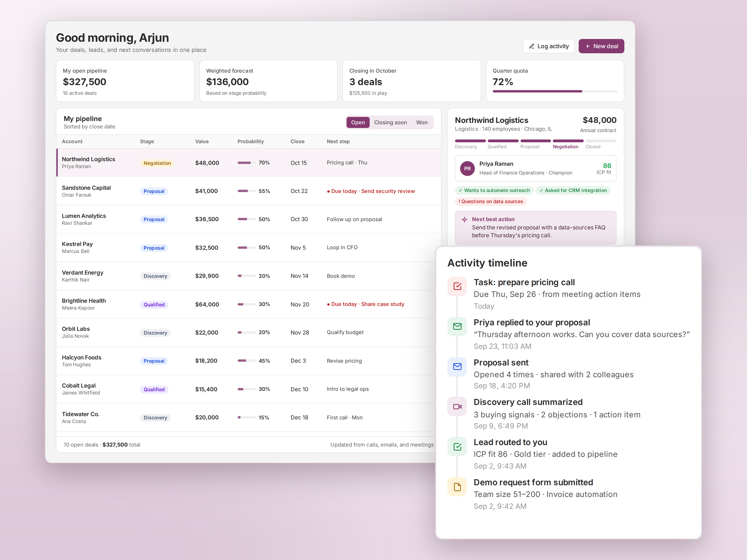
Task: Click the green checkbox icon for Lead routed to you
Action: click(457, 447)
